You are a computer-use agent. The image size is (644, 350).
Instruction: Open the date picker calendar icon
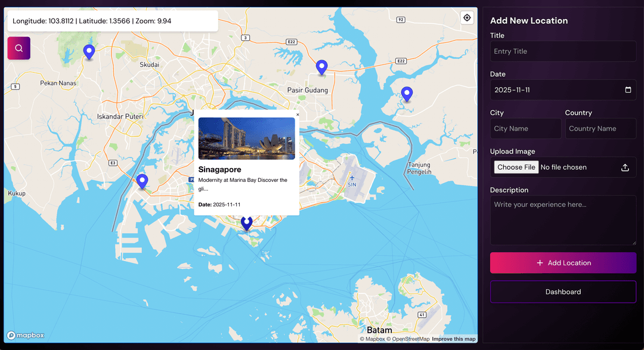pyautogui.click(x=628, y=90)
